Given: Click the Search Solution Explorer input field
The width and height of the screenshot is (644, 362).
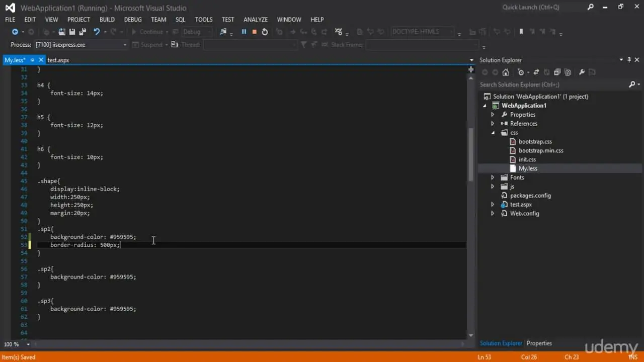Looking at the screenshot, I should 552,84.
